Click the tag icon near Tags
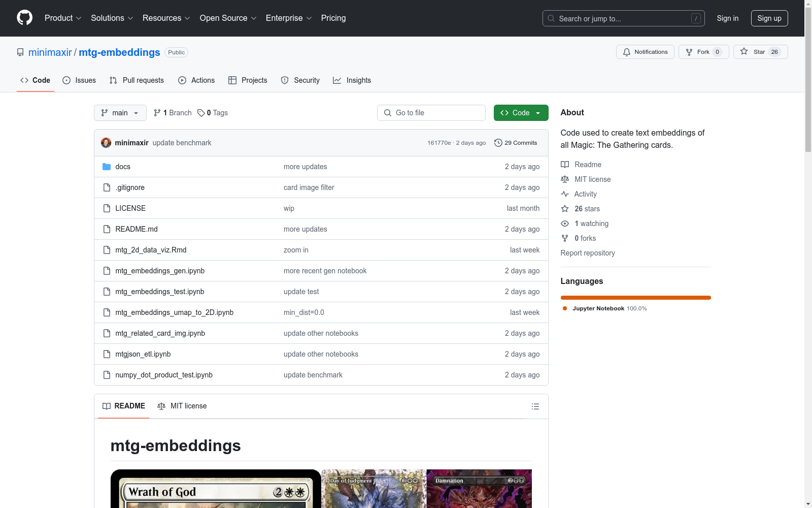 (x=201, y=113)
